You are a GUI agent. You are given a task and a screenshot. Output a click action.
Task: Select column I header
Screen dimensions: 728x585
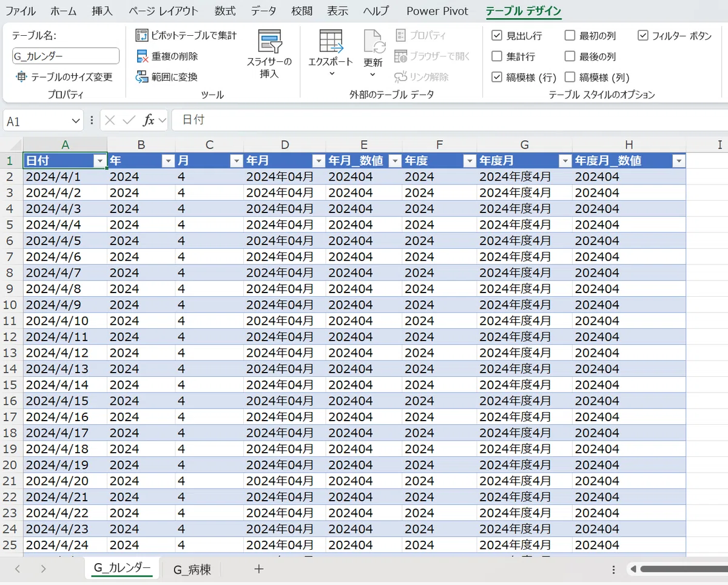[x=720, y=144]
